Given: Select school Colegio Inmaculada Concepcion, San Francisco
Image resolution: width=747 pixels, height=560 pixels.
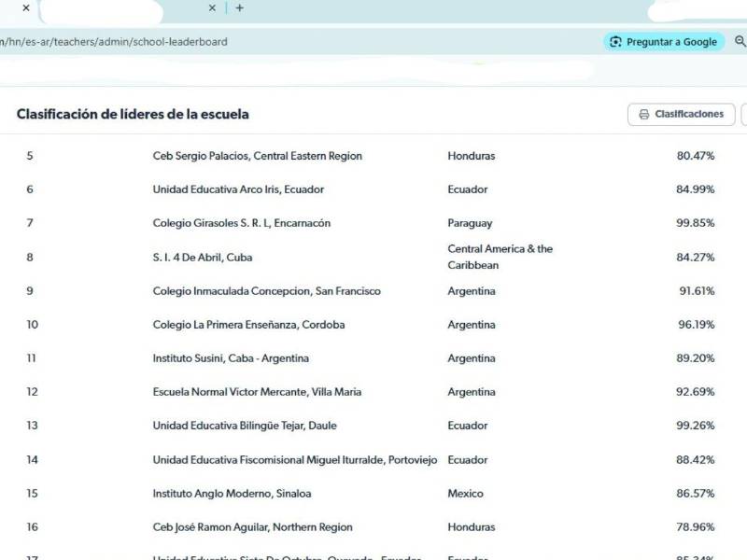Looking at the screenshot, I should (x=267, y=291).
